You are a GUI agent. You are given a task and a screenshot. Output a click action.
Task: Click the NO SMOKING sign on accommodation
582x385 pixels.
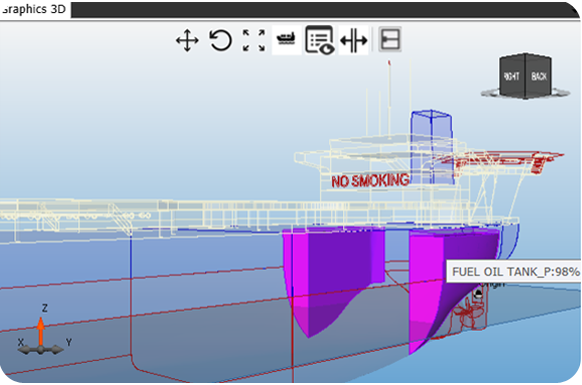[370, 180]
